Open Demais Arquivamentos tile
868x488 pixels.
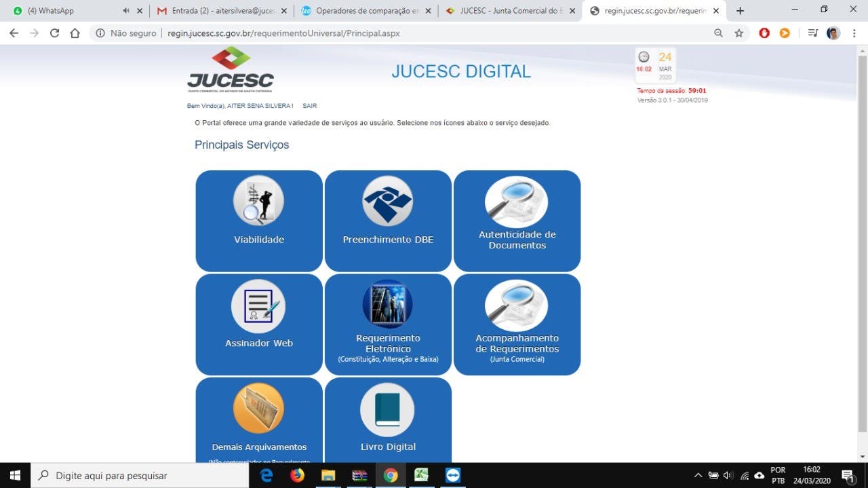point(259,420)
